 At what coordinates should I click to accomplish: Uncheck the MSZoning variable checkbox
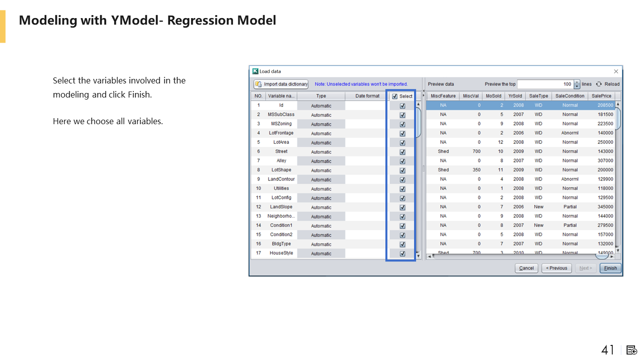[403, 124]
